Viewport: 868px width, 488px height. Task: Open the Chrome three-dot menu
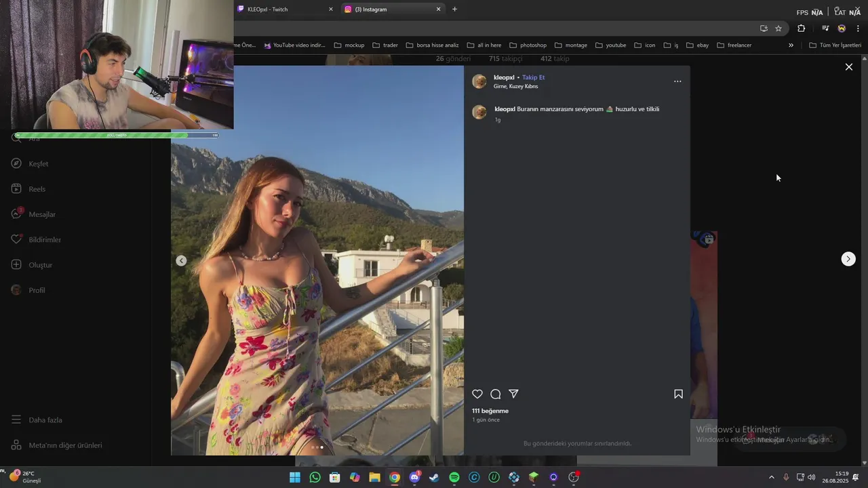[x=858, y=28]
